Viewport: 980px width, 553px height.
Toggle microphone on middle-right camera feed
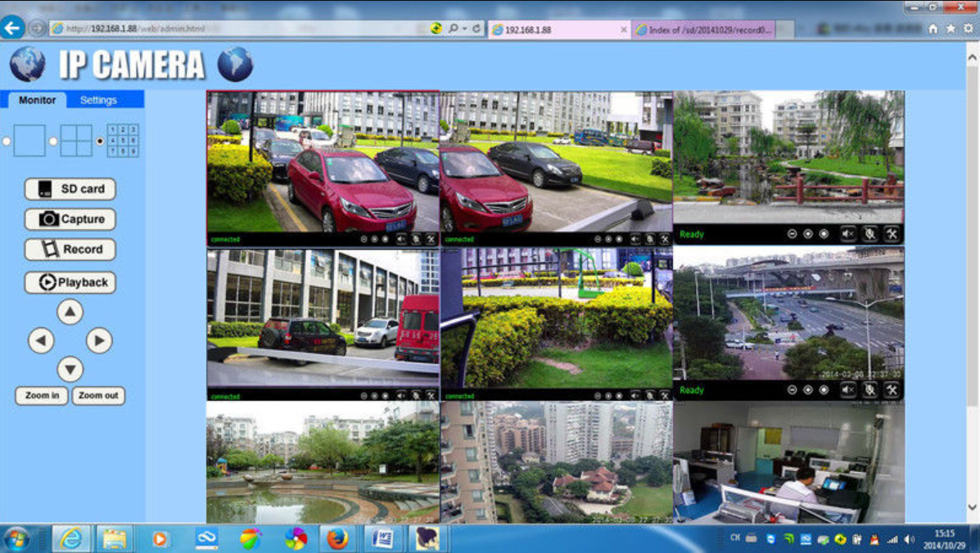[x=869, y=390]
